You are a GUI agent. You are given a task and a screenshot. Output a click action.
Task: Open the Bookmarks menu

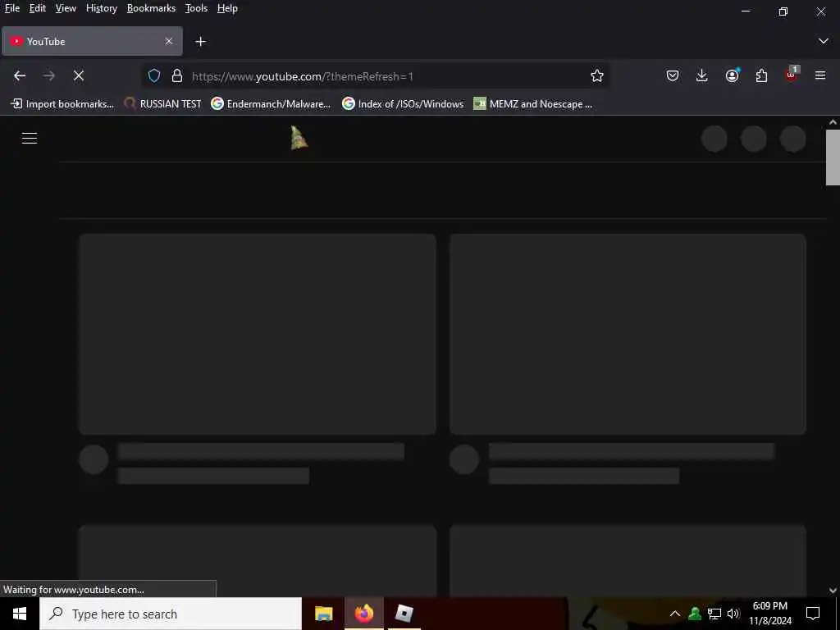click(151, 8)
